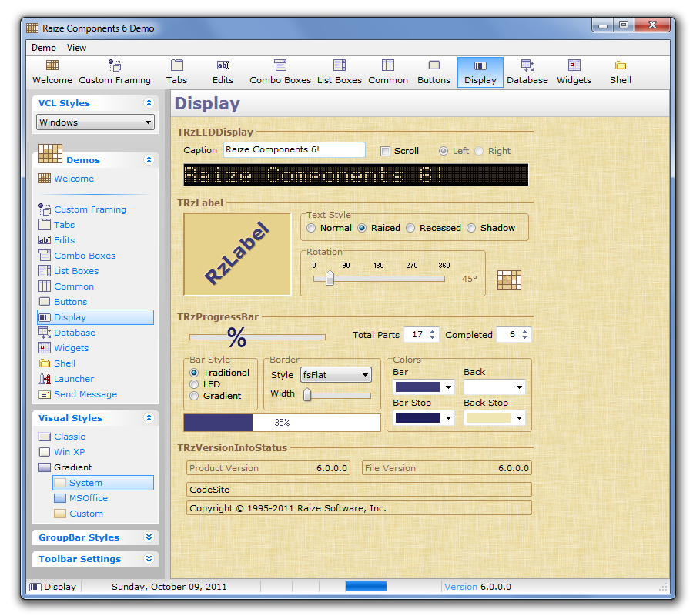
Task: Open the View menu
Action: click(76, 48)
